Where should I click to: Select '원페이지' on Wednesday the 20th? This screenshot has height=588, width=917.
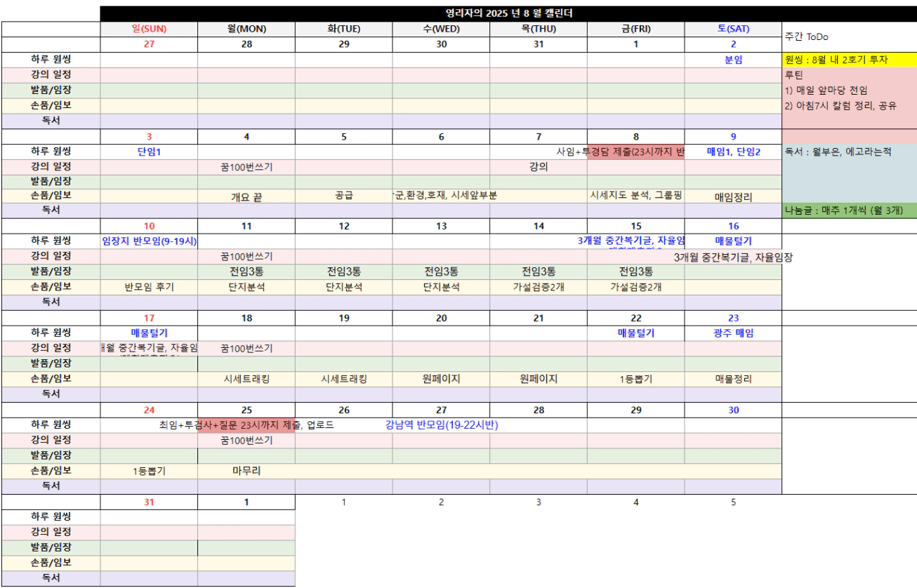(x=441, y=379)
